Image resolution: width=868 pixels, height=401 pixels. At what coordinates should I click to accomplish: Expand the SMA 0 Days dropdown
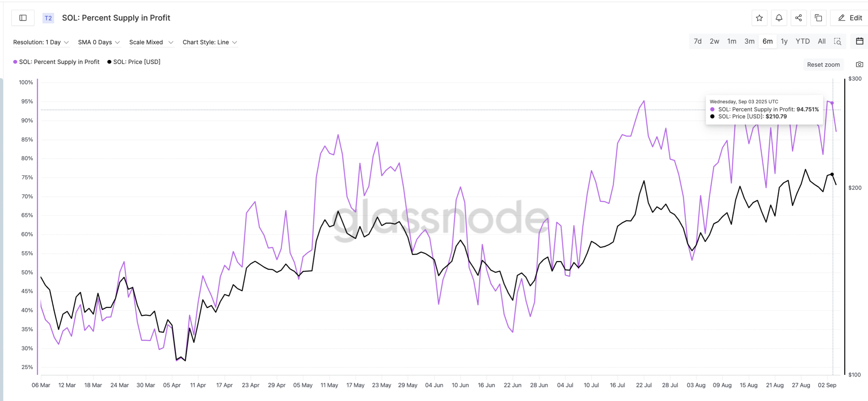(99, 42)
